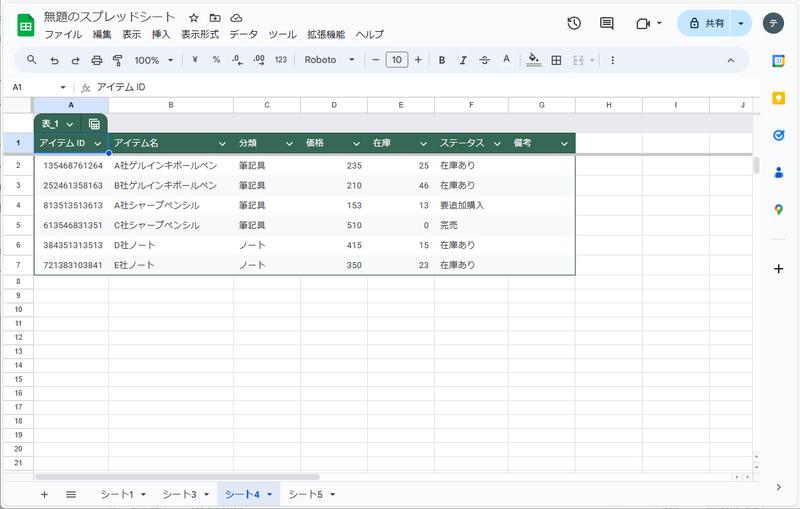This screenshot has width=800, height=509.
Task: Add a new sheet with plus button
Action: (x=44, y=494)
